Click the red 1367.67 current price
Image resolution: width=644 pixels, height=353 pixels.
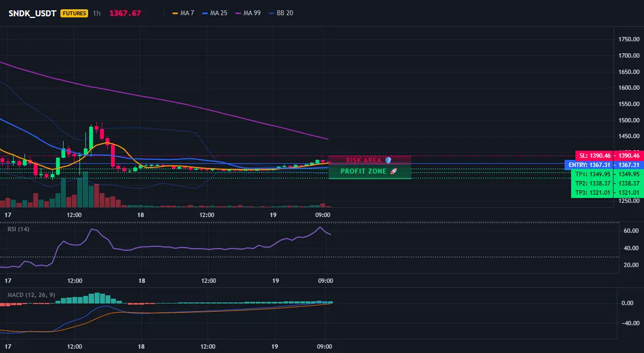[125, 13]
